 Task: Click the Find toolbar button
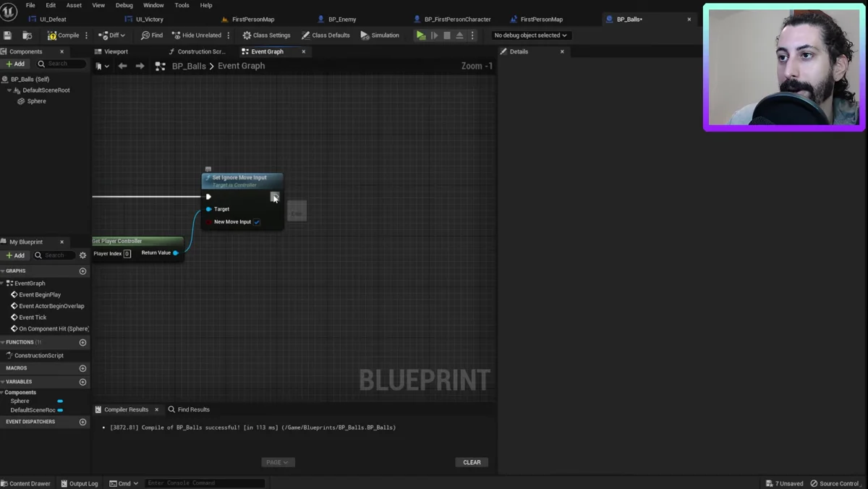click(x=152, y=35)
